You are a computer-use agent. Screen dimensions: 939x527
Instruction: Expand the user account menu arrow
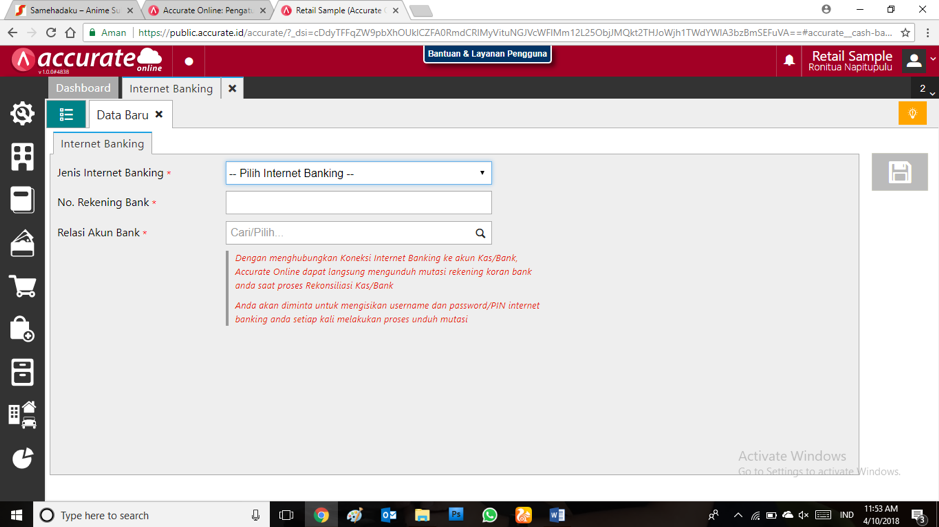(x=932, y=59)
